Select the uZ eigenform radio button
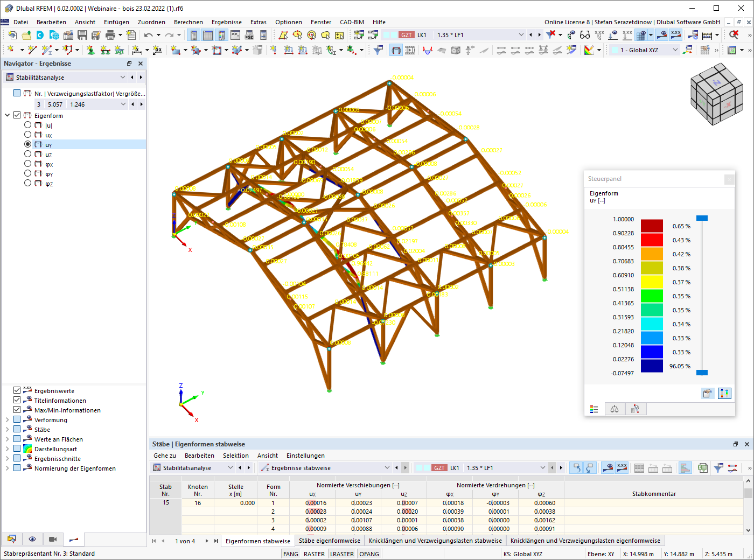The height and width of the screenshot is (560, 754). point(27,153)
